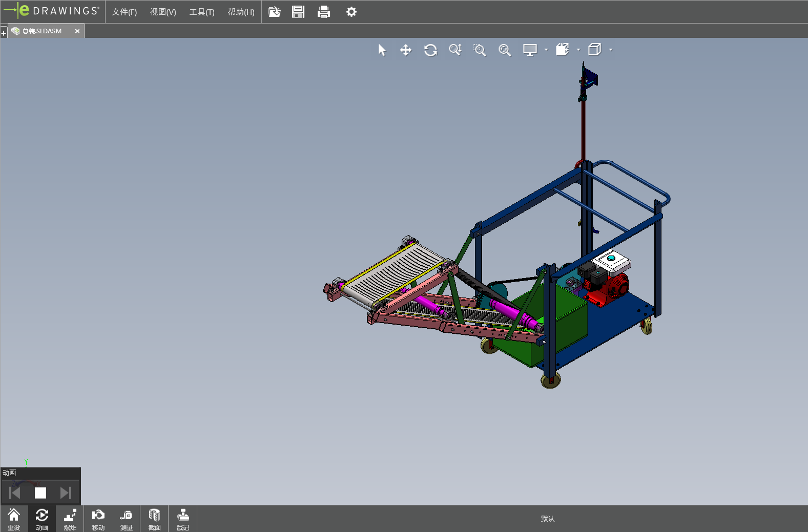The image size is (808, 532).
Task: Stop the animation playback
Action: point(40,493)
